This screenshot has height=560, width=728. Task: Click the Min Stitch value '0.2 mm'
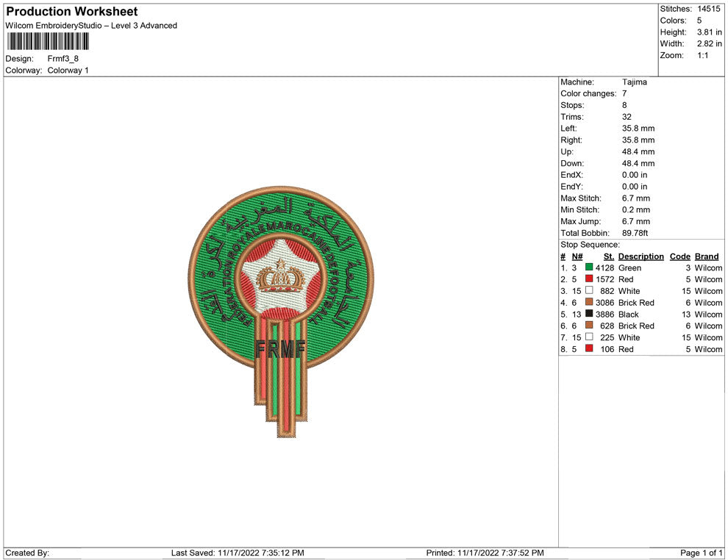(636, 209)
